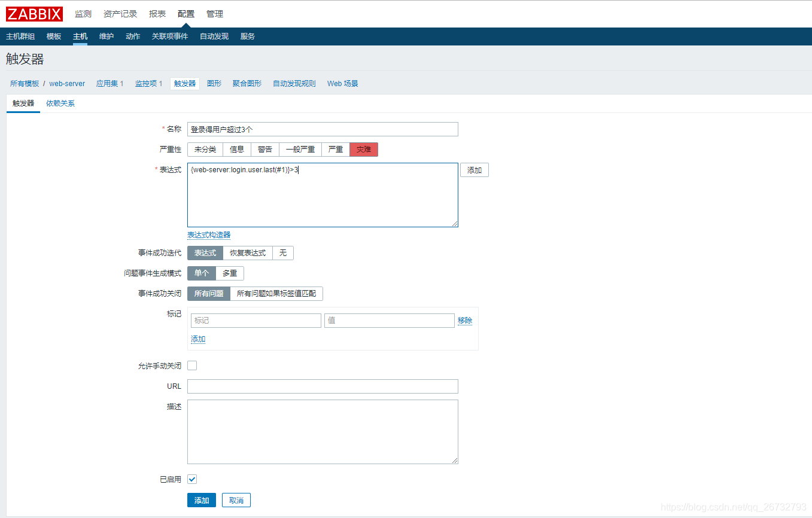Go to 主机 submenu
The image size is (812, 518).
tap(80, 36)
